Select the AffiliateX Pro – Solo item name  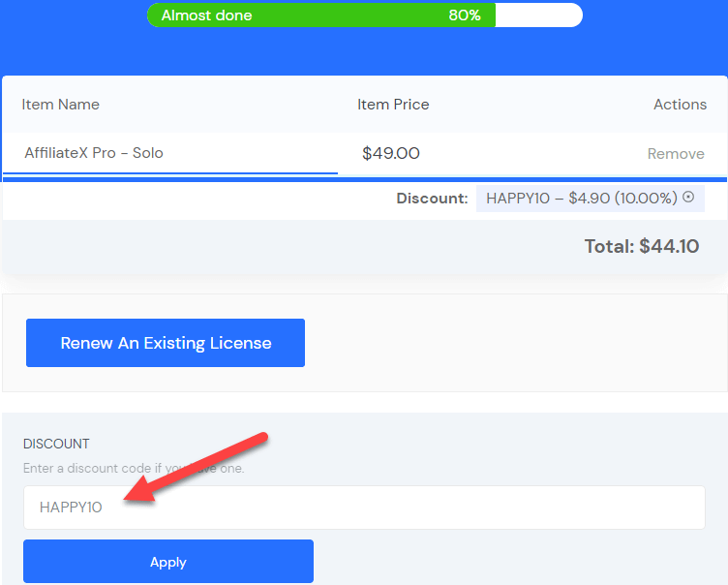pyautogui.click(x=94, y=153)
